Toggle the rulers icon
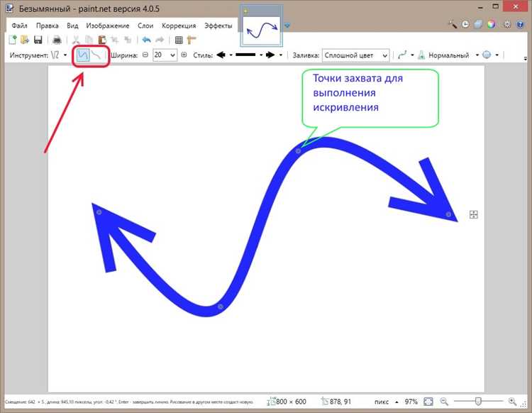 click(192, 40)
